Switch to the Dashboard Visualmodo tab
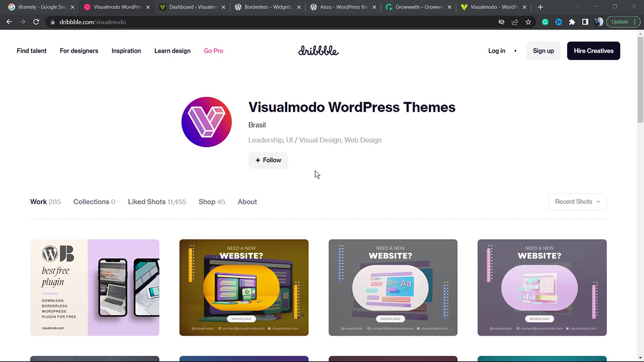Screen dimensions: 644x362 pyautogui.click(x=192, y=7)
